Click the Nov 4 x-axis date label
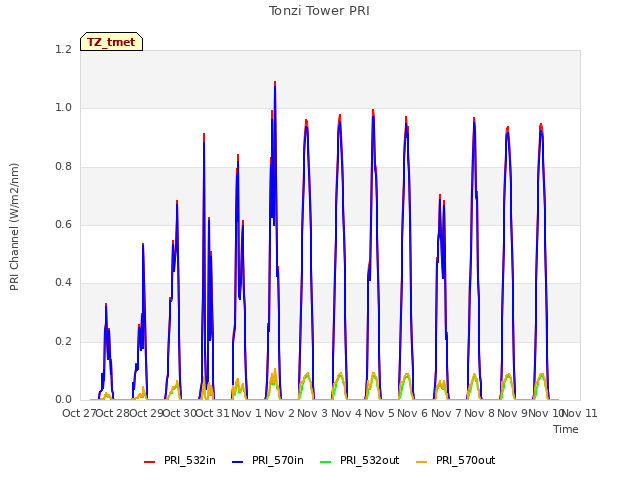Viewport: 640px width, 480px height. [x=346, y=413]
